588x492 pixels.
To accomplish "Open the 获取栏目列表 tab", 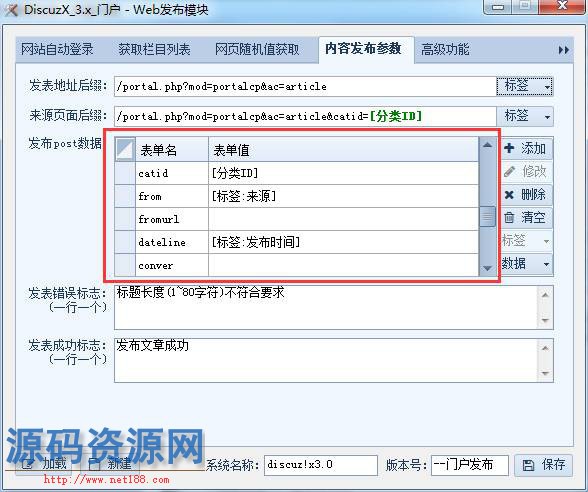I will 154,49.
